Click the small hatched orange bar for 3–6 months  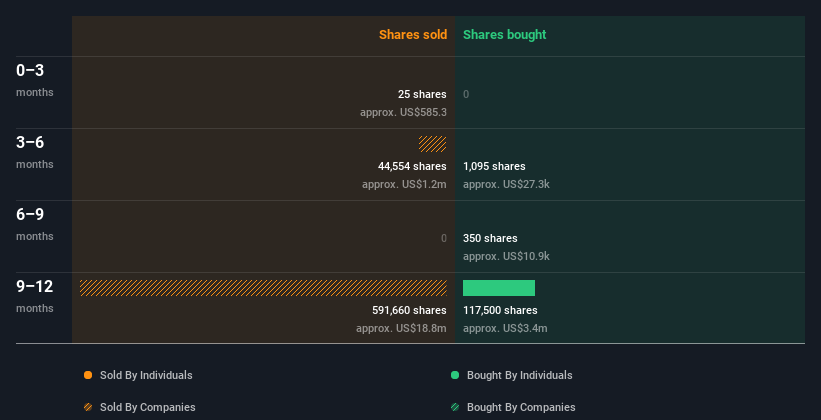433,144
